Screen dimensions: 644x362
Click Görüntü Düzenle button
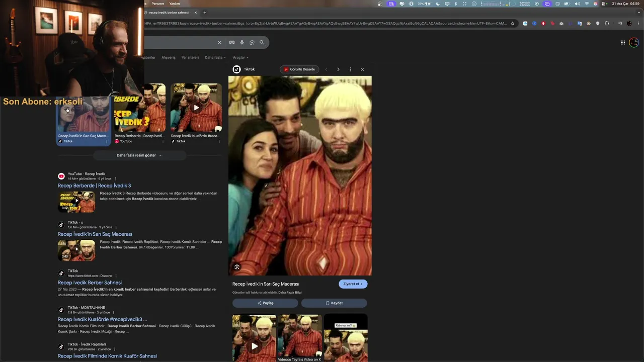(299, 69)
